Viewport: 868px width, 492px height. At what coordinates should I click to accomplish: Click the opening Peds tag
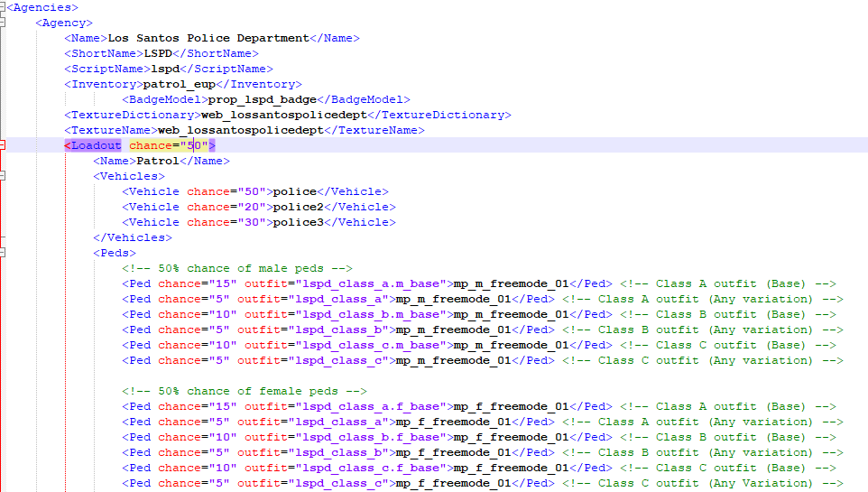[115, 253]
